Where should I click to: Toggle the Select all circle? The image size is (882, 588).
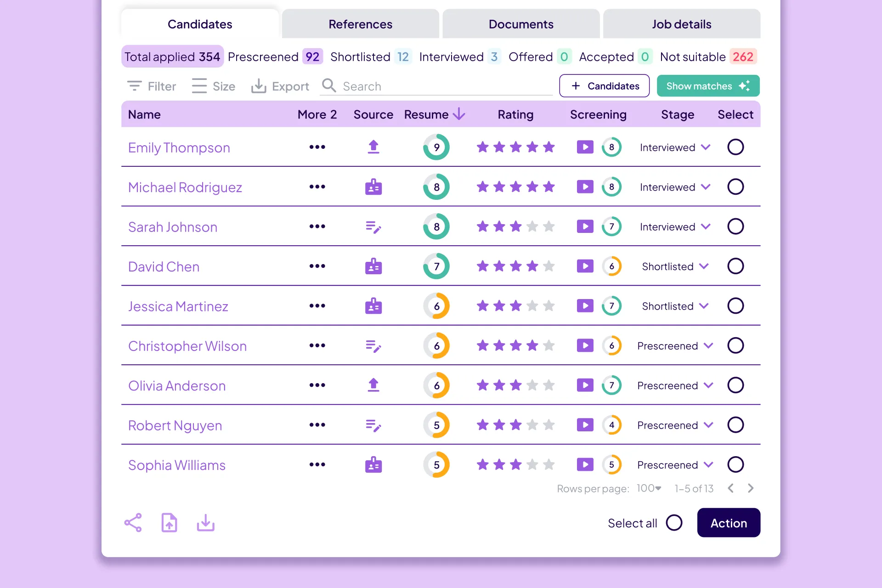pos(674,523)
